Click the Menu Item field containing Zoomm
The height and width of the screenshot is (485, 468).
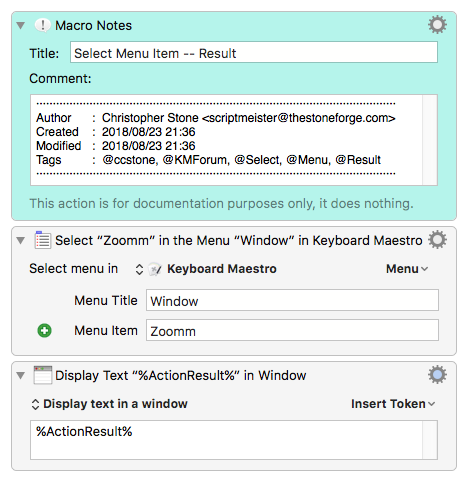click(x=292, y=330)
